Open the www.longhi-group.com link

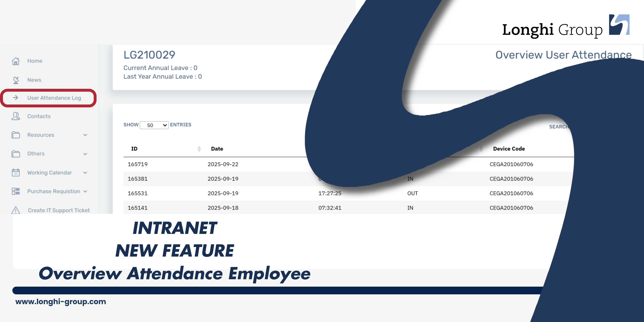(61, 302)
